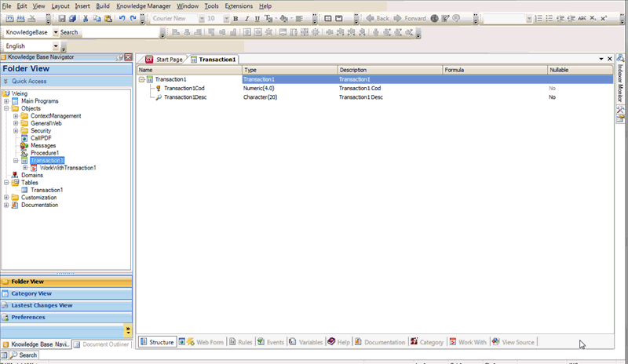Screen dimensions: 628x364
Task: Open Category View pane
Action: click(66, 293)
